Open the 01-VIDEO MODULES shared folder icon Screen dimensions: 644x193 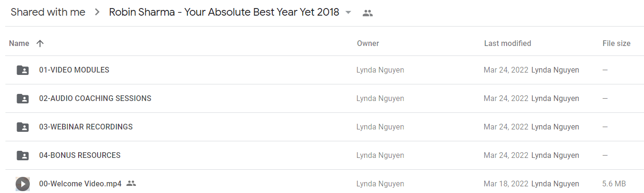click(22, 70)
